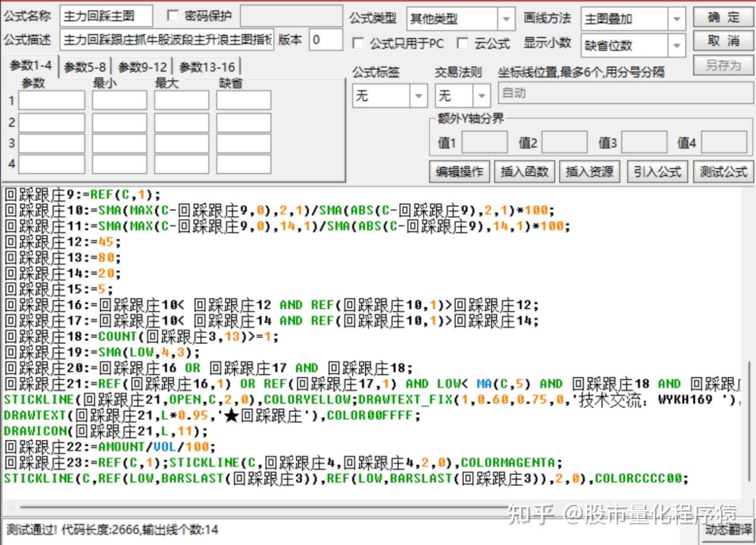This screenshot has width=756, height=545.
Task: Click row 4 parameter name field
Action: pos(52,164)
